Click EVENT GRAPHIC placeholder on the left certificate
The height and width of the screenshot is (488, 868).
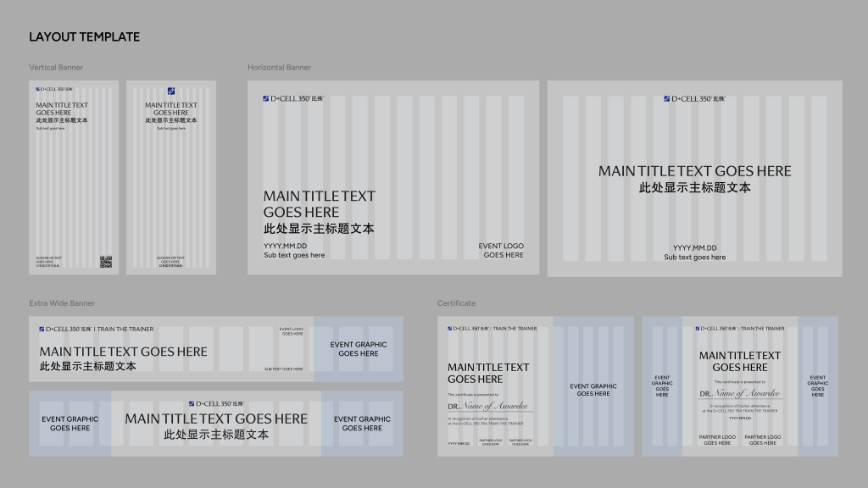593,390
